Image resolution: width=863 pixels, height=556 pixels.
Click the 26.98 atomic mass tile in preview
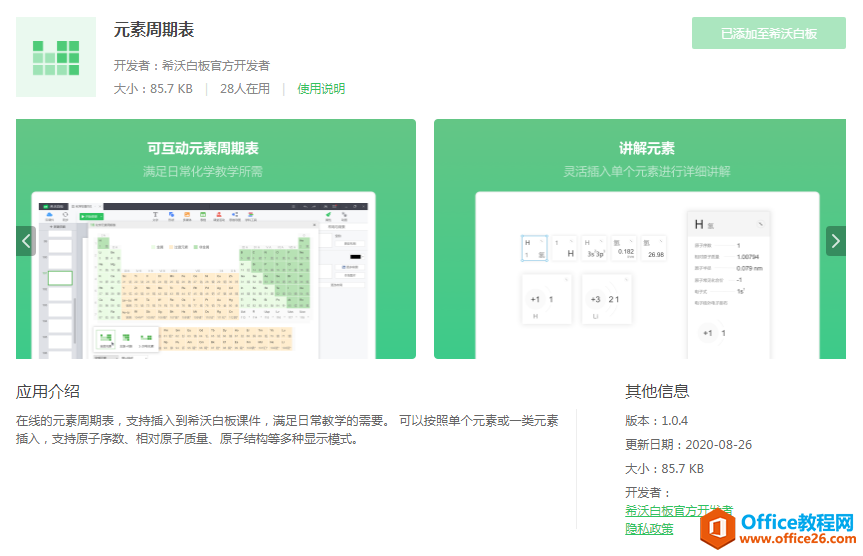(x=655, y=248)
